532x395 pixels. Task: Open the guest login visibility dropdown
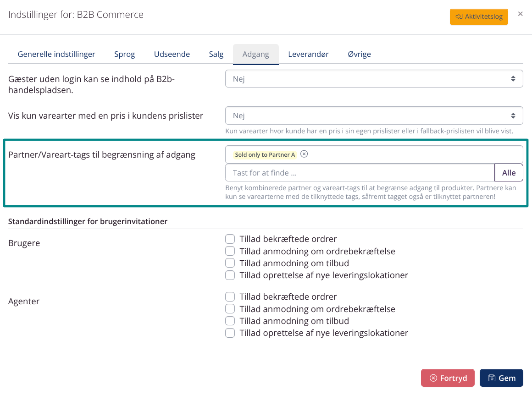click(374, 78)
